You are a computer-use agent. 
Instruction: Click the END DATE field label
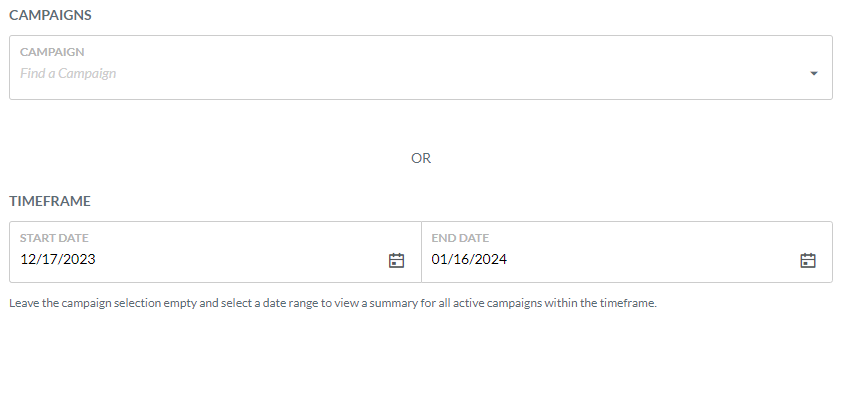click(460, 238)
